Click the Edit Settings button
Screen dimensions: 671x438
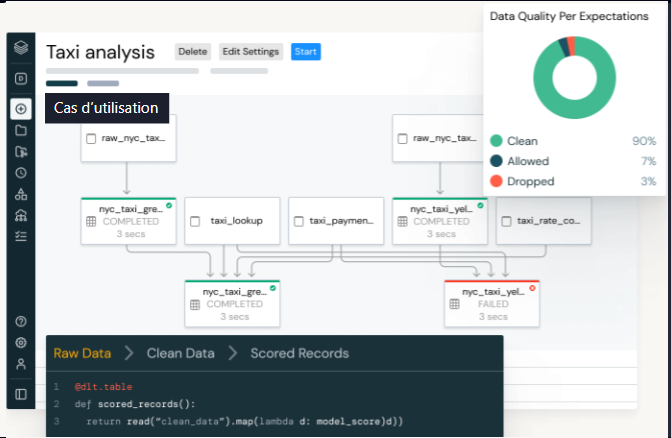(x=250, y=52)
